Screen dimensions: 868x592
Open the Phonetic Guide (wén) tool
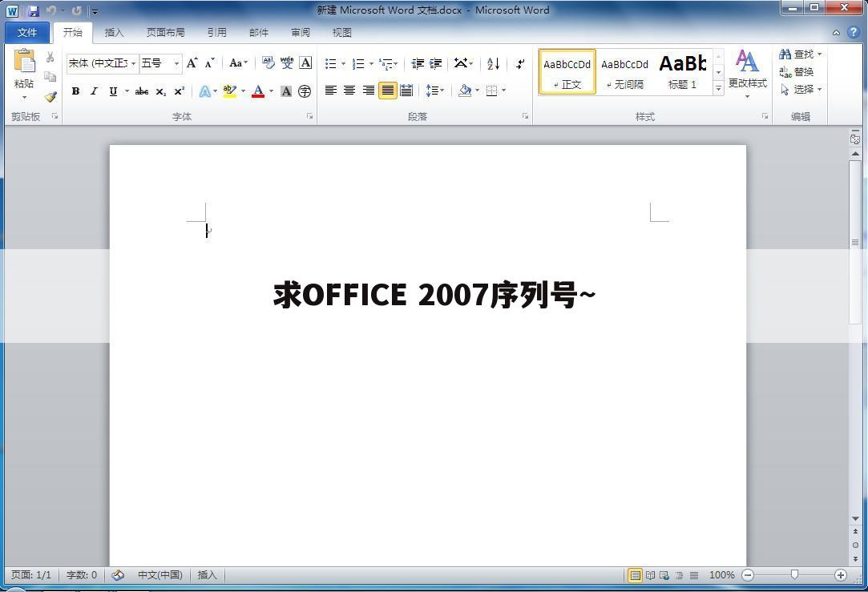pos(287,63)
